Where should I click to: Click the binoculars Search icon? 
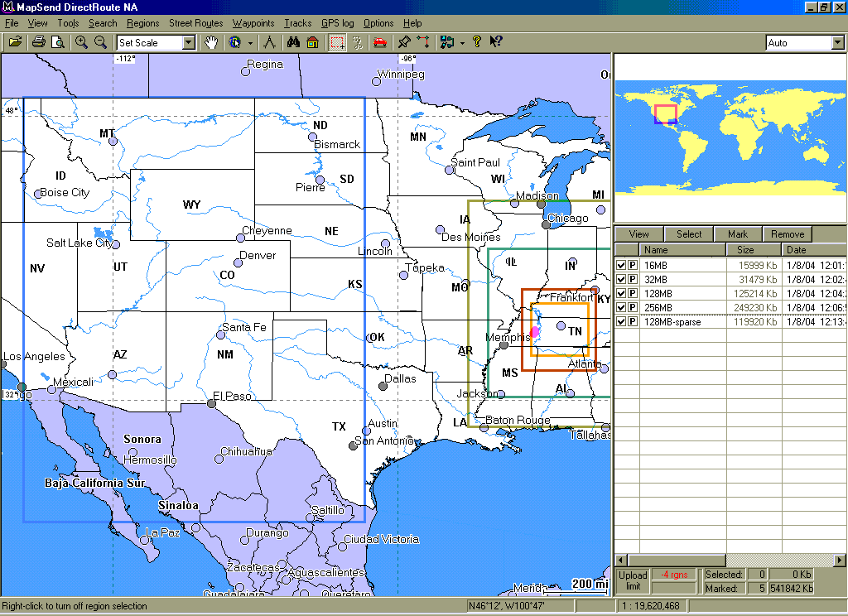(294, 42)
